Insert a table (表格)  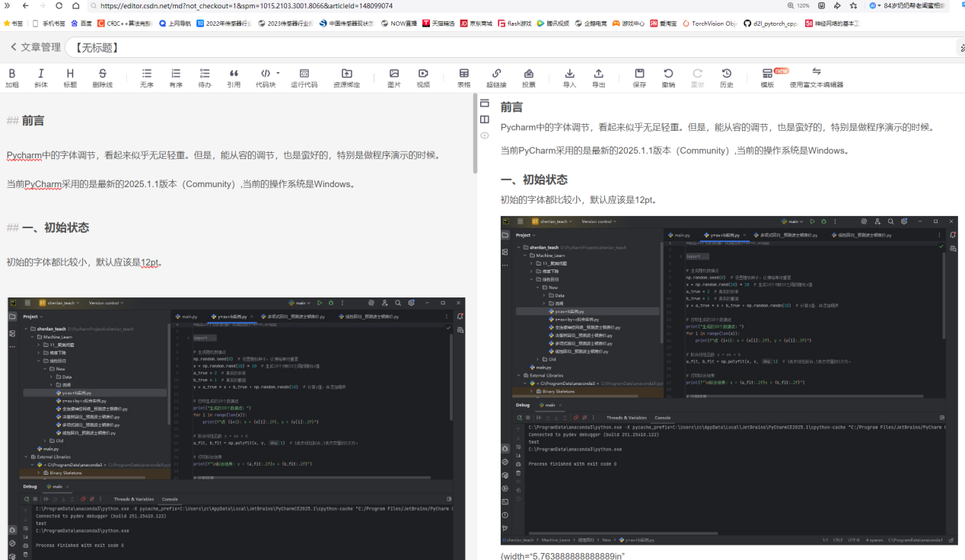tap(464, 78)
